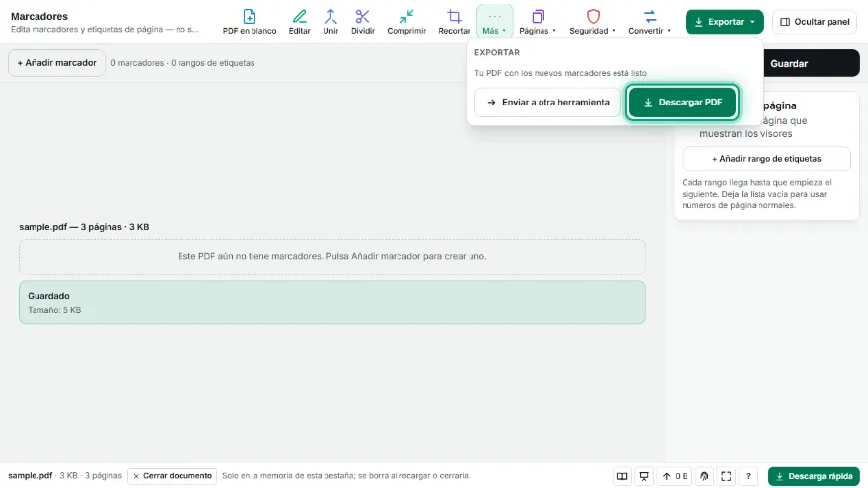This screenshot has width=868, height=488.
Task: Select the Recortar crop tool
Action: coord(454,22)
